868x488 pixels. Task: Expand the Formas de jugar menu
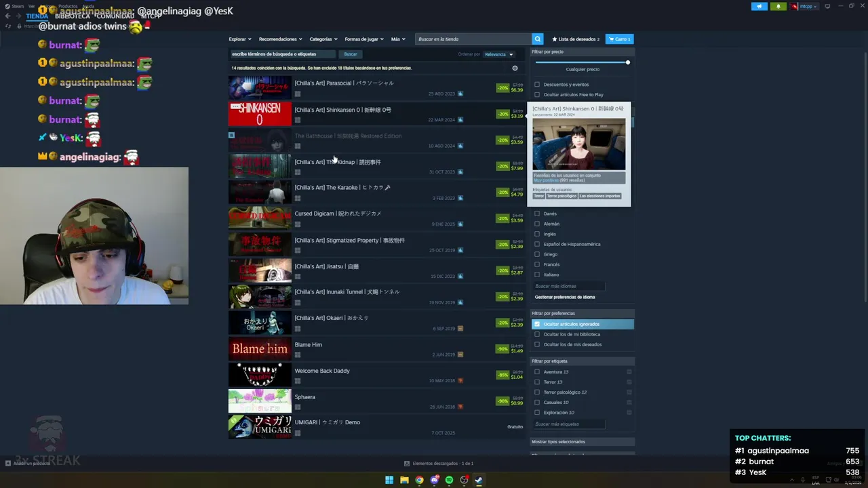[364, 39]
